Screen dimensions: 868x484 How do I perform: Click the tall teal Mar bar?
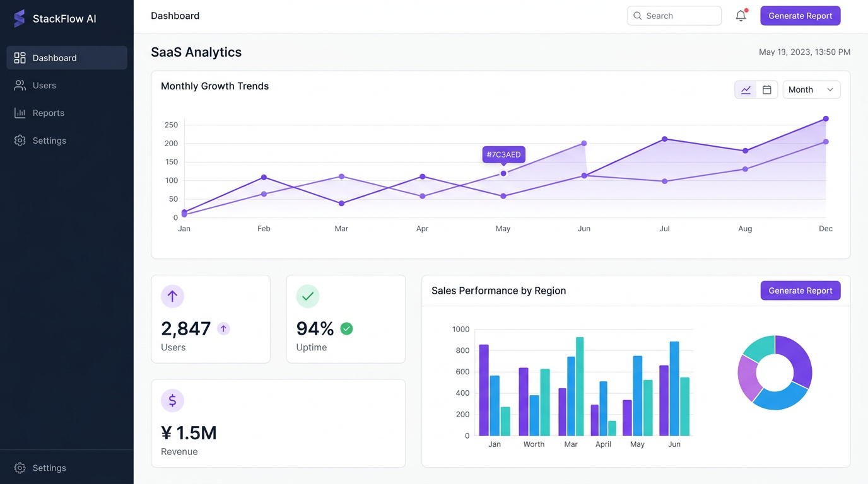tap(580, 386)
